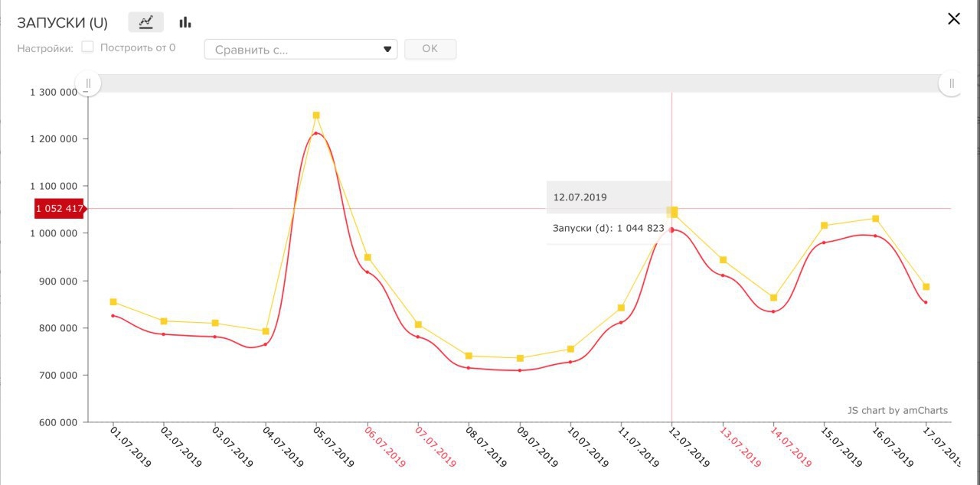
Task: Close the Запуски (U) chart dialog
Action: (x=953, y=19)
